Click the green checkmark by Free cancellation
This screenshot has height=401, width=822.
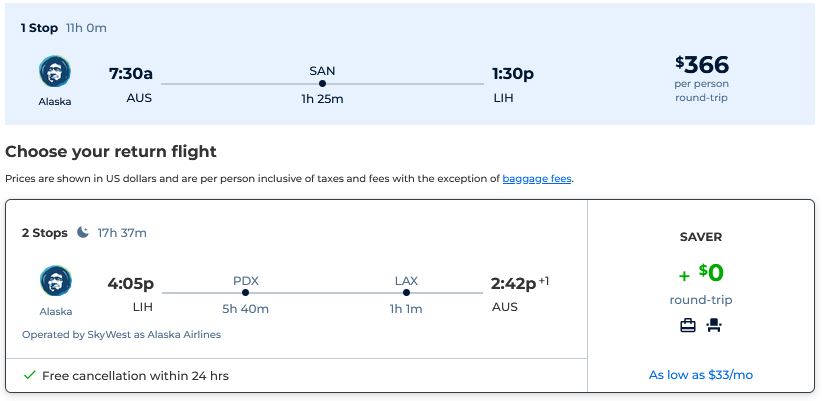30,375
